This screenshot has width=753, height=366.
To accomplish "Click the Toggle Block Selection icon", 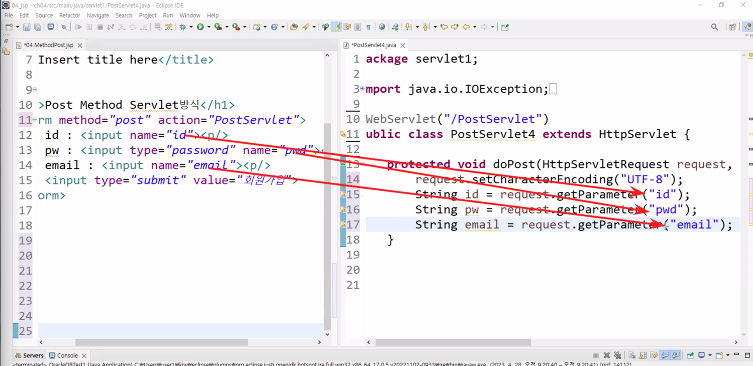I will [x=358, y=27].
